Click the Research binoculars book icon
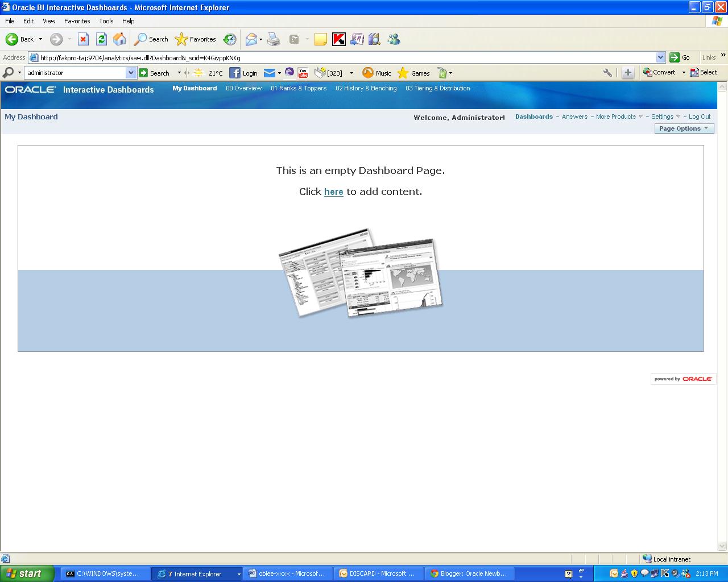The width and height of the screenshot is (728, 582). (374, 39)
